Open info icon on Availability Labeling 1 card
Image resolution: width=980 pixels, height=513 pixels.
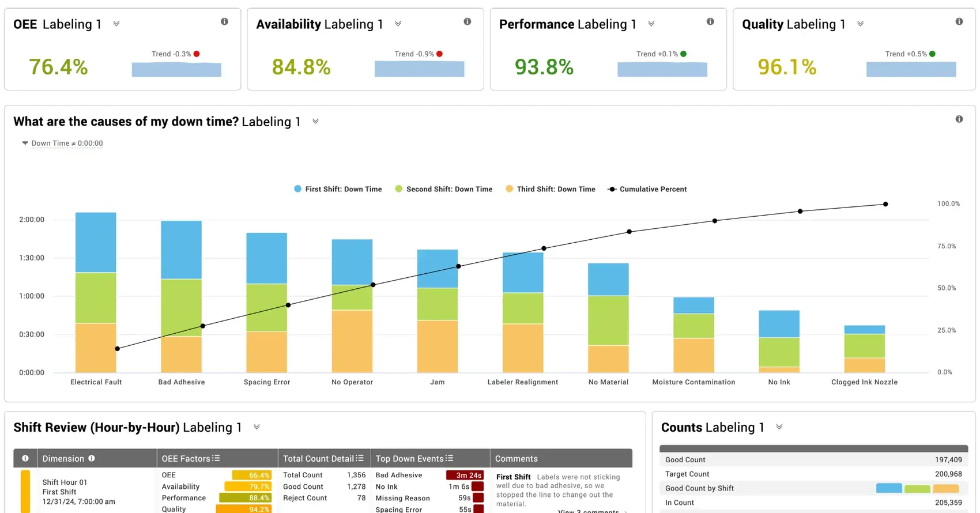(468, 21)
